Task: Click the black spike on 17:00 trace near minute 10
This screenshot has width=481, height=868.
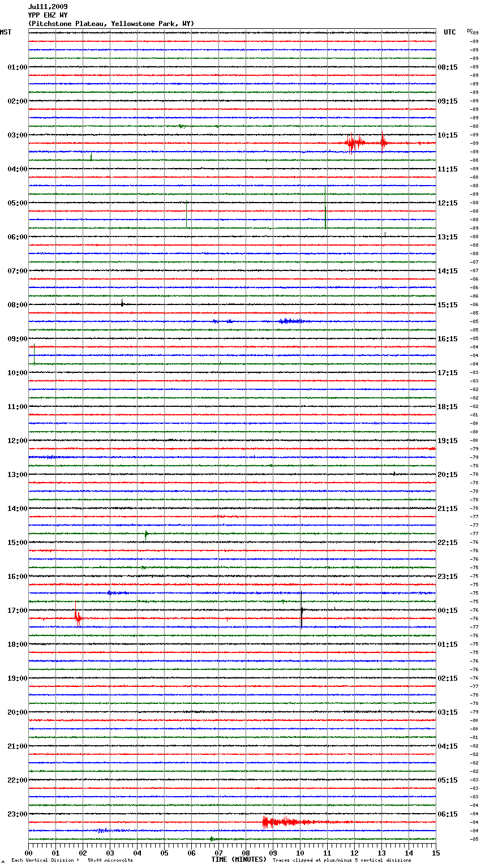Action: [x=302, y=610]
